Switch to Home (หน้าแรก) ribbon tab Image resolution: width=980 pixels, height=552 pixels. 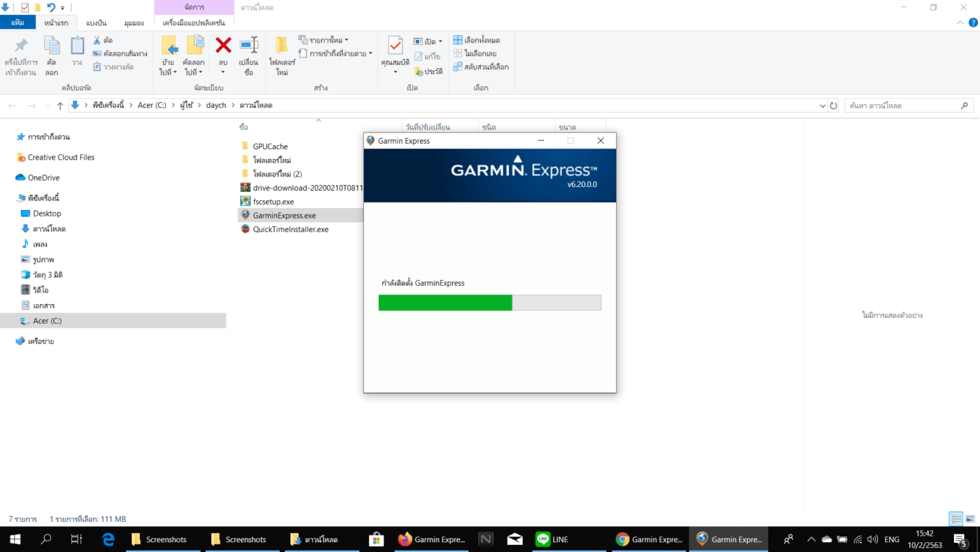click(56, 22)
